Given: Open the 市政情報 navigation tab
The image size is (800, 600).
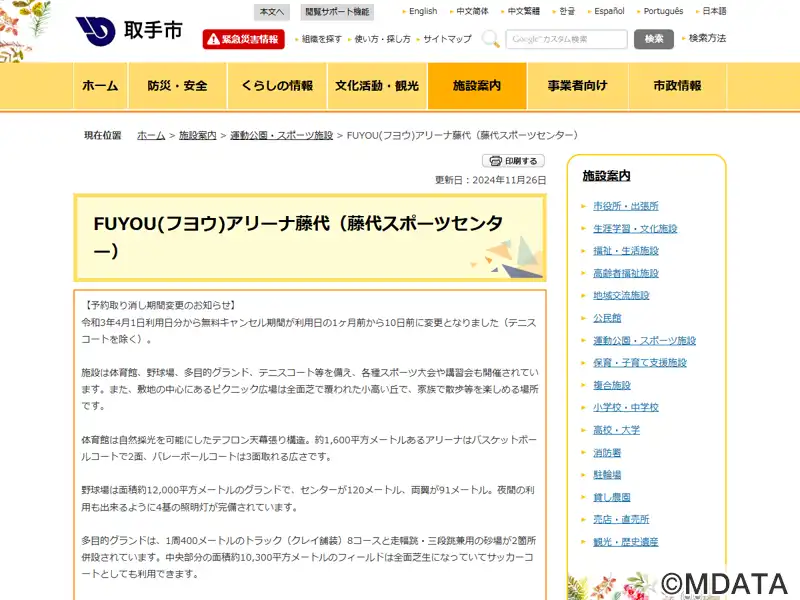Looking at the screenshot, I should tap(677, 86).
